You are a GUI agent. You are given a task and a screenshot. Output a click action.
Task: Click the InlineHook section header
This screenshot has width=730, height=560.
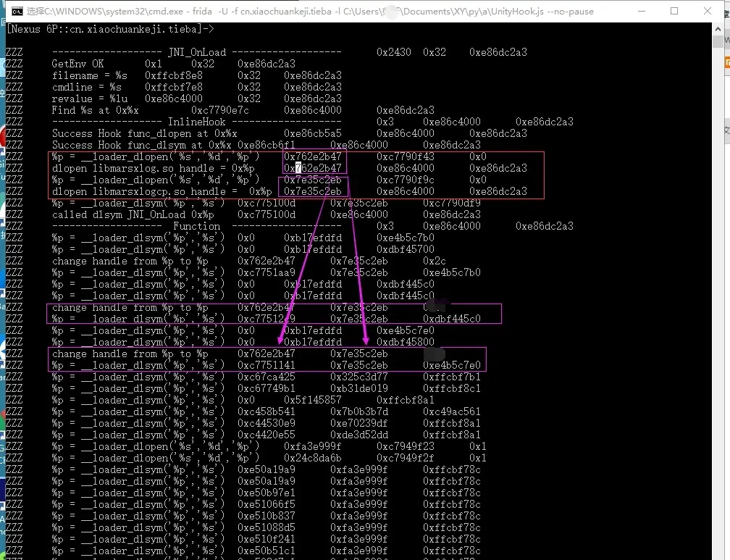click(x=196, y=122)
